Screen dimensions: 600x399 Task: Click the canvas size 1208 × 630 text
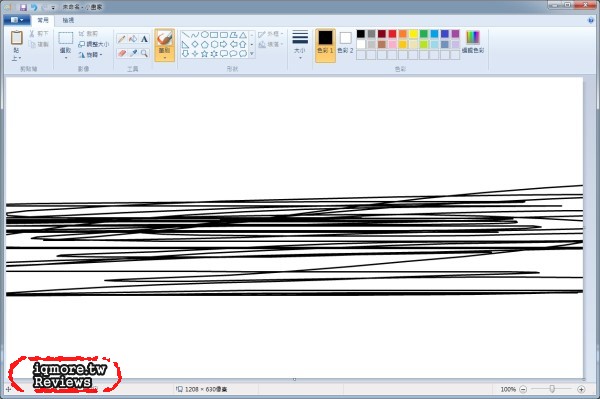tap(206, 389)
